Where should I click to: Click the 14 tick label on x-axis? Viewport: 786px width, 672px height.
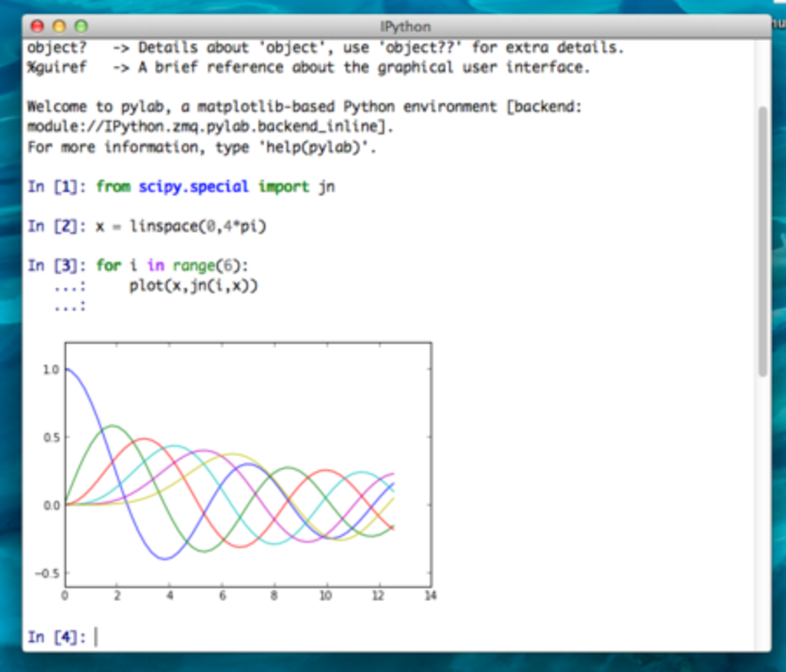430,596
